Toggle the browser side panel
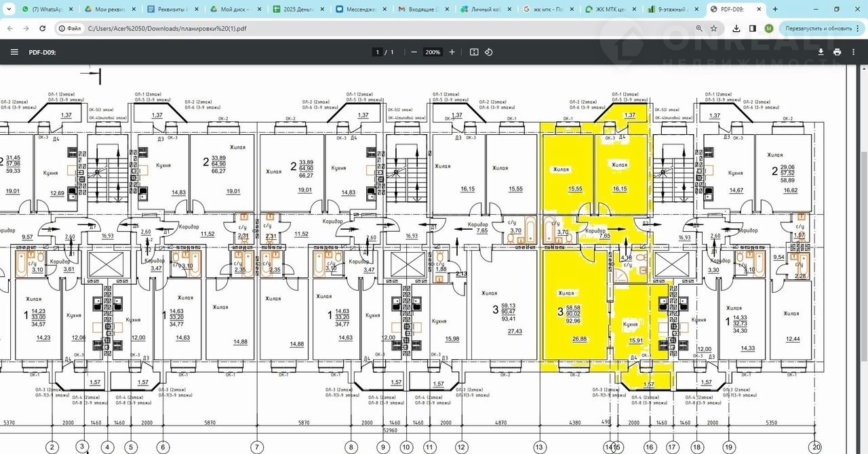The image size is (868, 454). point(753,28)
